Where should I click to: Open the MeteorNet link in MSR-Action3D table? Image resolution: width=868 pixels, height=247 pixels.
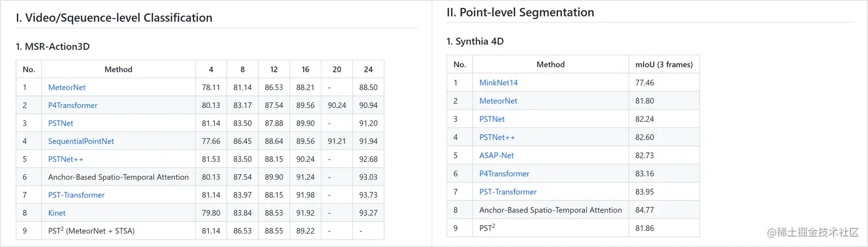click(x=67, y=87)
